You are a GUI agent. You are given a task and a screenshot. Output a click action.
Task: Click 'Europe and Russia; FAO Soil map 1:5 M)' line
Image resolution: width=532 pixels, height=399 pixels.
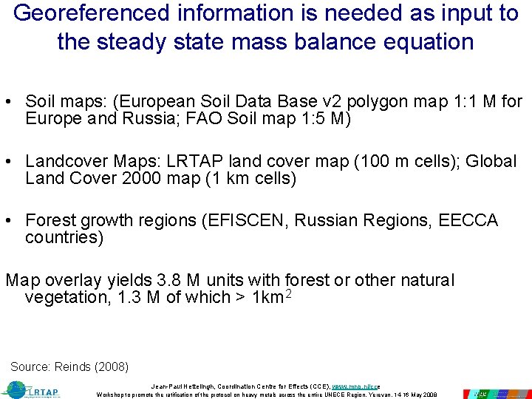pyautogui.click(x=188, y=118)
